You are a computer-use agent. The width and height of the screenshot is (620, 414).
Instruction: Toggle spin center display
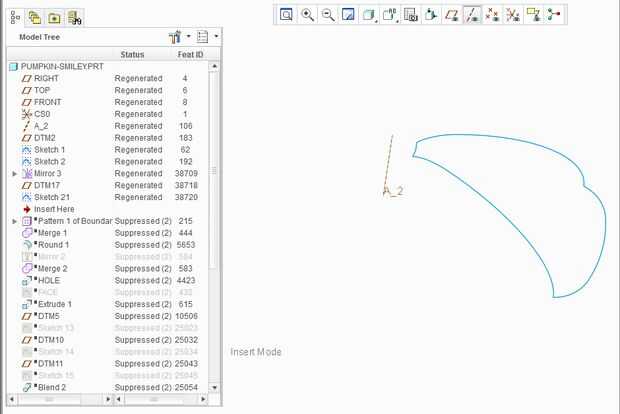point(554,15)
